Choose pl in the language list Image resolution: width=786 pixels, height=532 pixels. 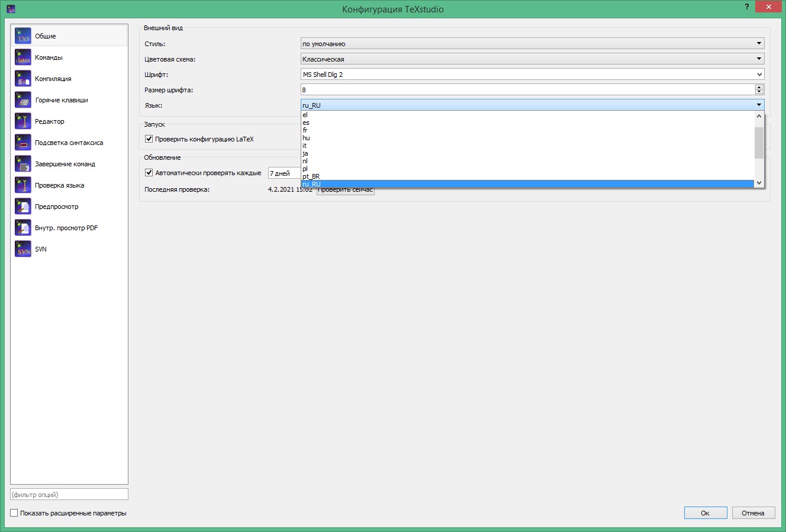527,169
